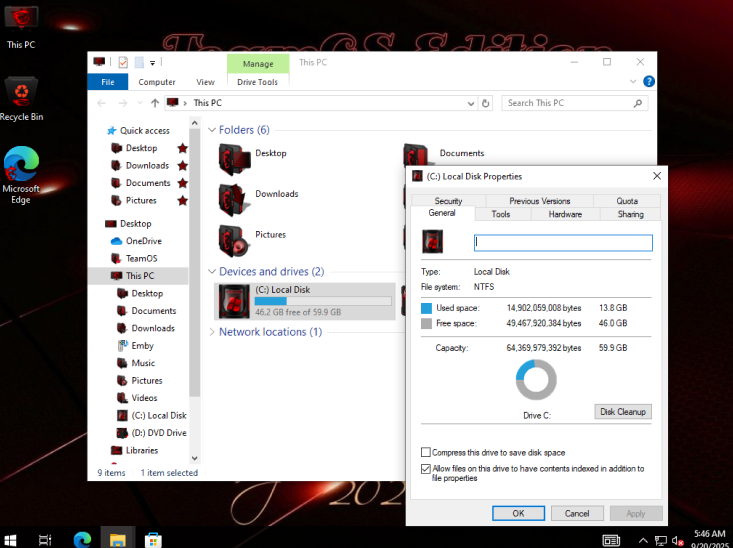Click the search magnifier in Explorer

click(638, 103)
